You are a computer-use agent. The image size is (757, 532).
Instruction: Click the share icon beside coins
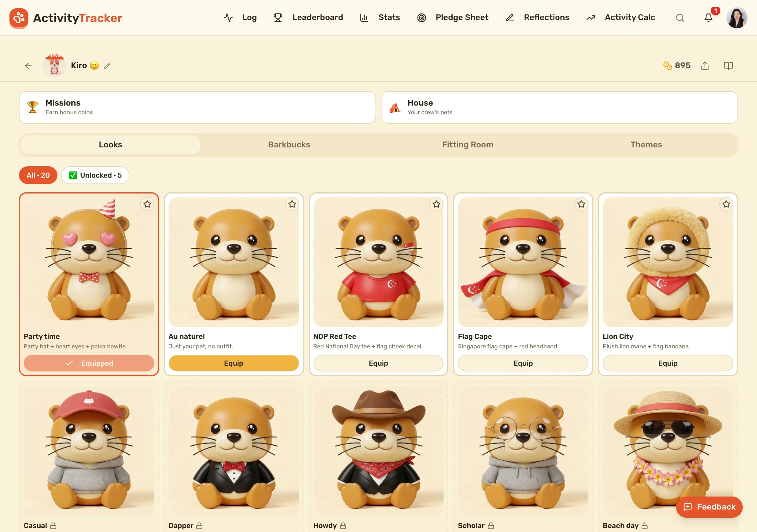click(x=705, y=66)
